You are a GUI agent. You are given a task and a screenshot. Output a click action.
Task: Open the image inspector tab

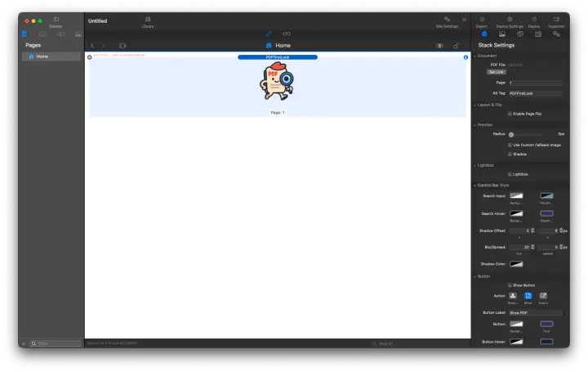(502, 34)
